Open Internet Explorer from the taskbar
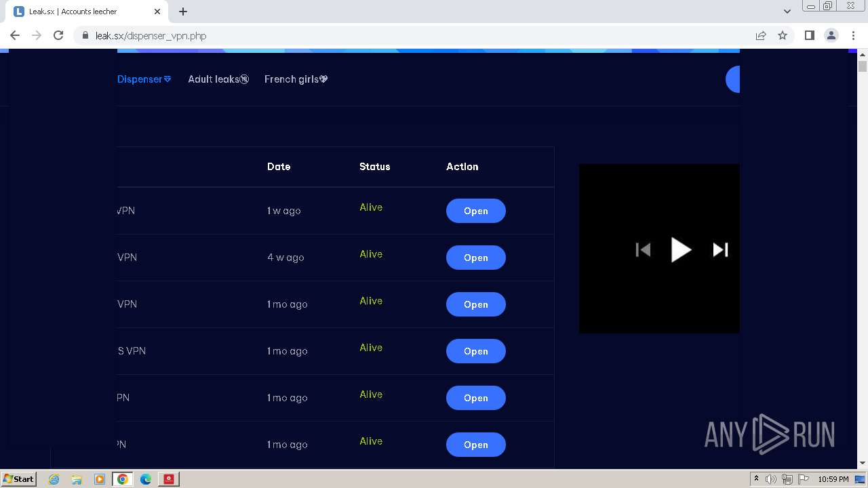 54,479
